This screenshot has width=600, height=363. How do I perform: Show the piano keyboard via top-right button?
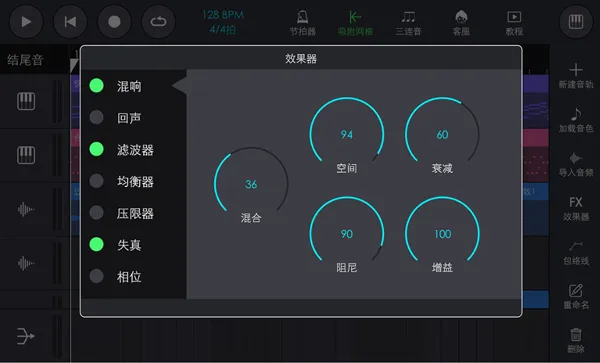click(x=576, y=22)
